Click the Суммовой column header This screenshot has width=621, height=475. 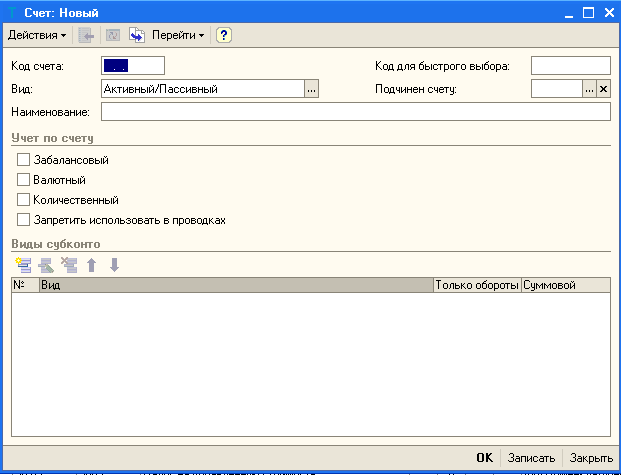pos(566,285)
